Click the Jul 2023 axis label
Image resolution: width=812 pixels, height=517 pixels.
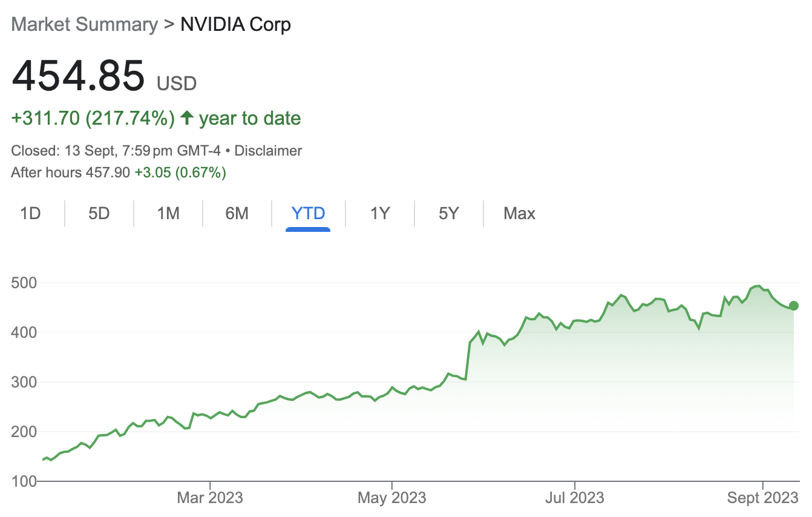pyautogui.click(x=574, y=498)
